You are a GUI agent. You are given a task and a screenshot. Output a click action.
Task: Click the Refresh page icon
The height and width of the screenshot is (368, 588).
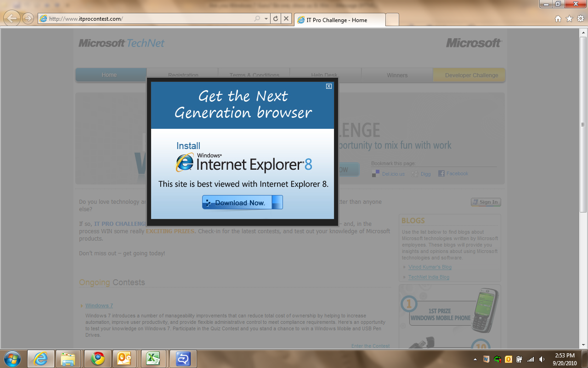pyautogui.click(x=276, y=19)
